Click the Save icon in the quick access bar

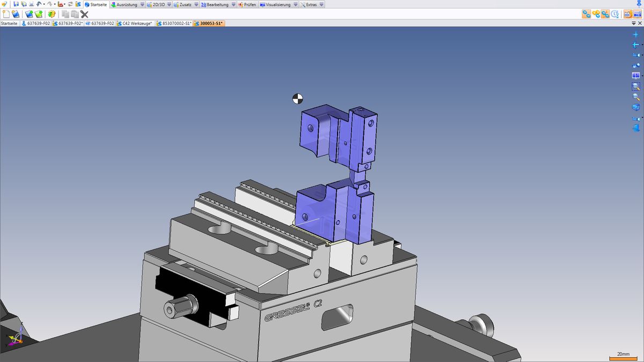pyautogui.click(x=16, y=4)
